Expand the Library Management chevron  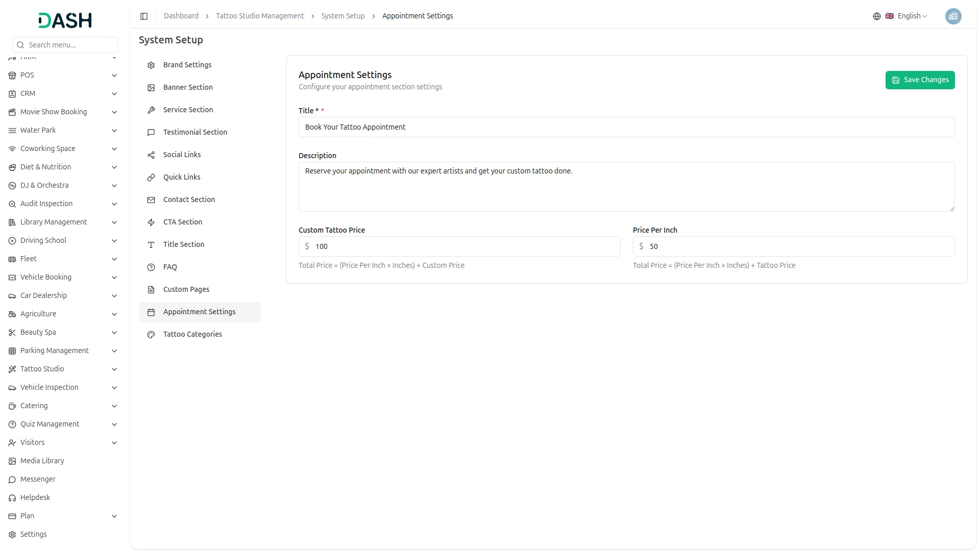tap(114, 222)
